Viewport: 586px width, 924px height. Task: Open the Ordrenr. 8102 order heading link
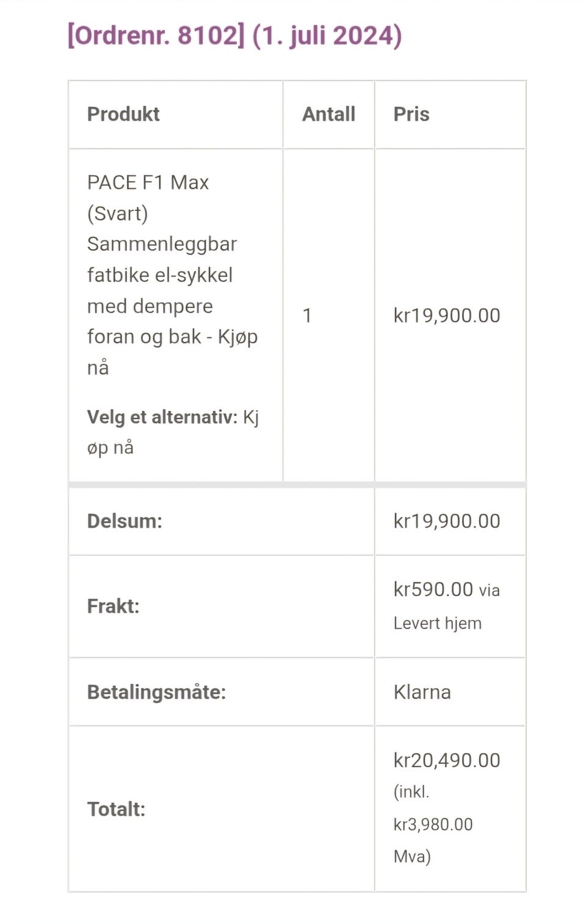click(x=156, y=35)
